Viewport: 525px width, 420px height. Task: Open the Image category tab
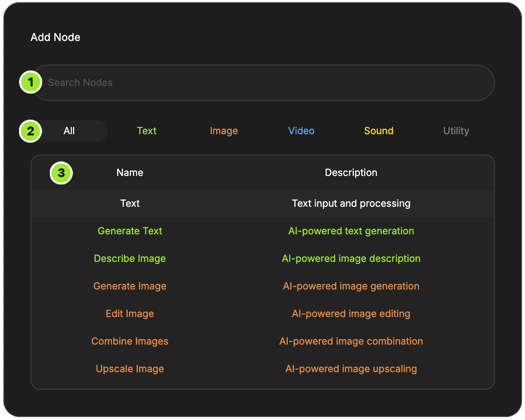tap(224, 131)
